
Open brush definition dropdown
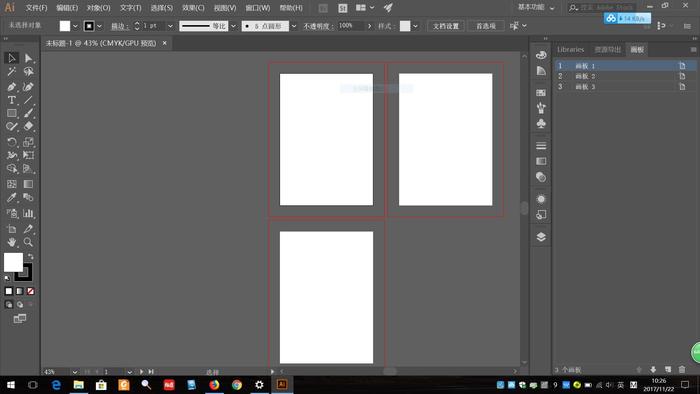(x=293, y=26)
